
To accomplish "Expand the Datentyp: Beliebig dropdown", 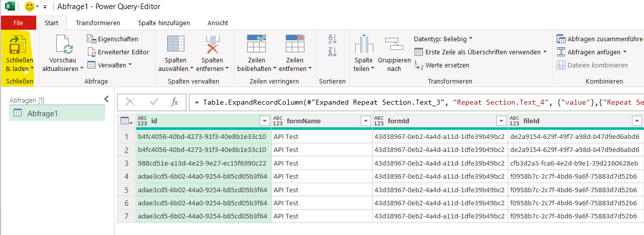I will [x=443, y=39].
